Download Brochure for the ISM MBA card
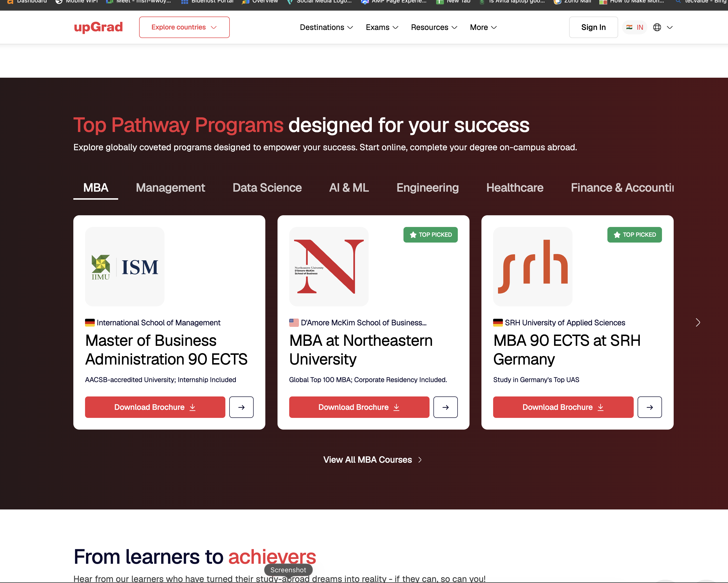The height and width of the screenshot is (583, 728). pyautogui.click(x=155, y=407)
